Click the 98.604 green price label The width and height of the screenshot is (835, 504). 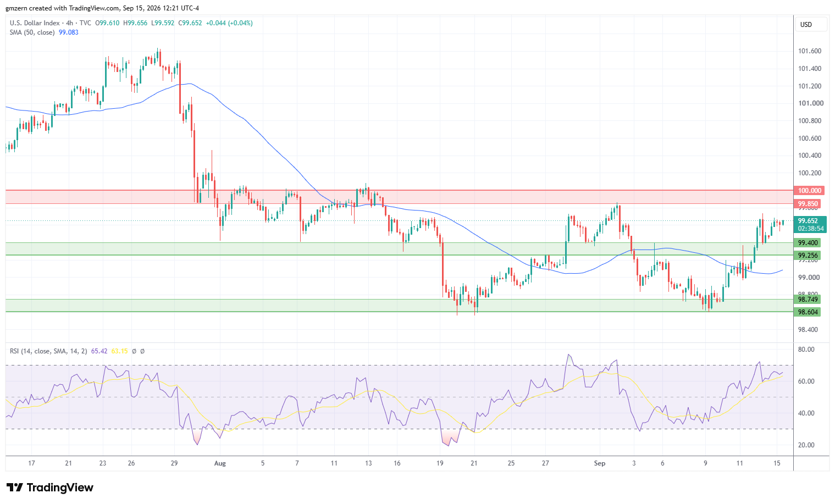coord(808,312)
